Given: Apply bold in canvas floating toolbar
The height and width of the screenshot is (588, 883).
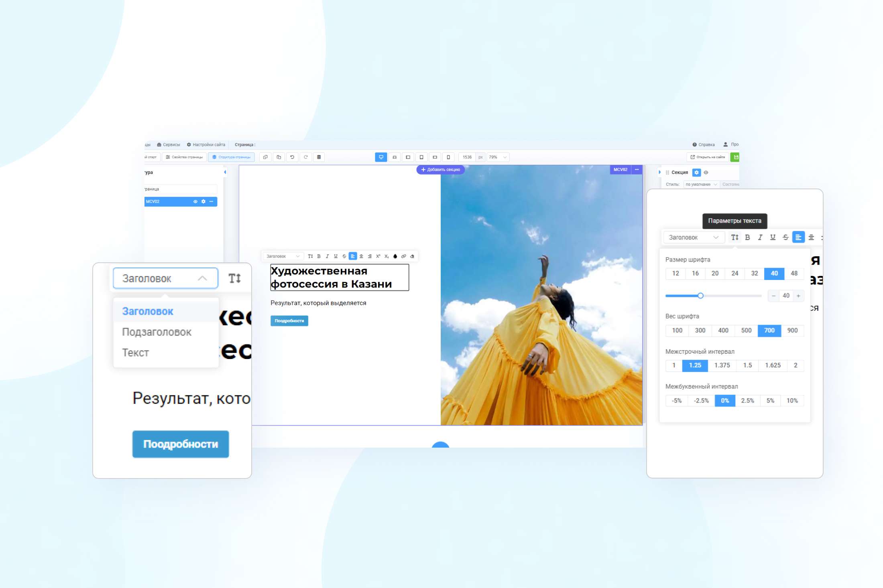Looking at the screenshot, I should (x=319, y=256).
